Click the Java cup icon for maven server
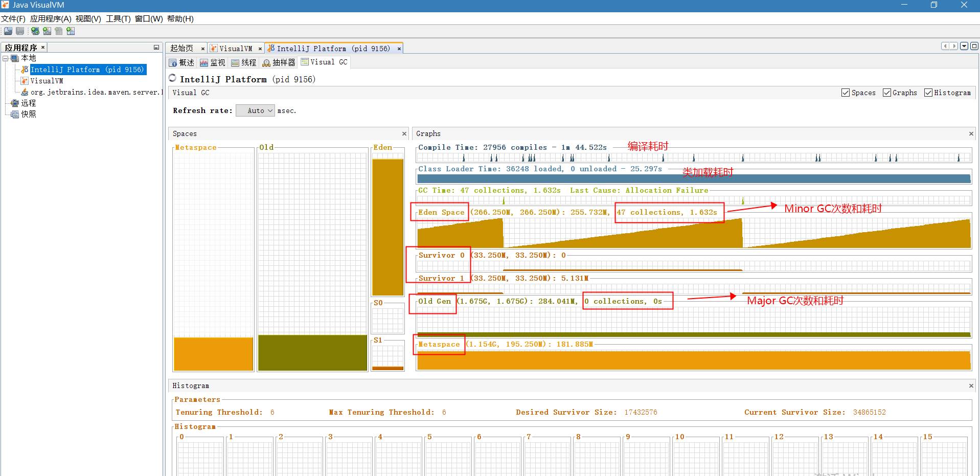The height and width of the screenshot is (476, 980). point(25,92)
